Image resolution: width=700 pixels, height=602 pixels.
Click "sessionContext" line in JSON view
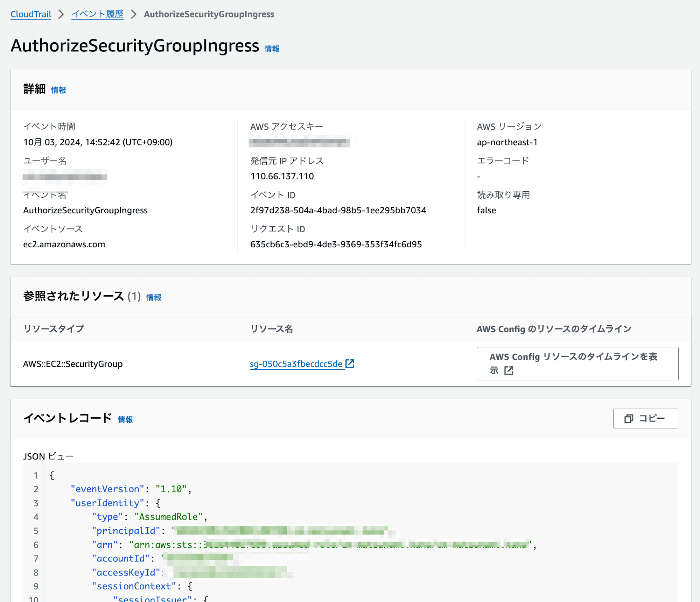142,586
